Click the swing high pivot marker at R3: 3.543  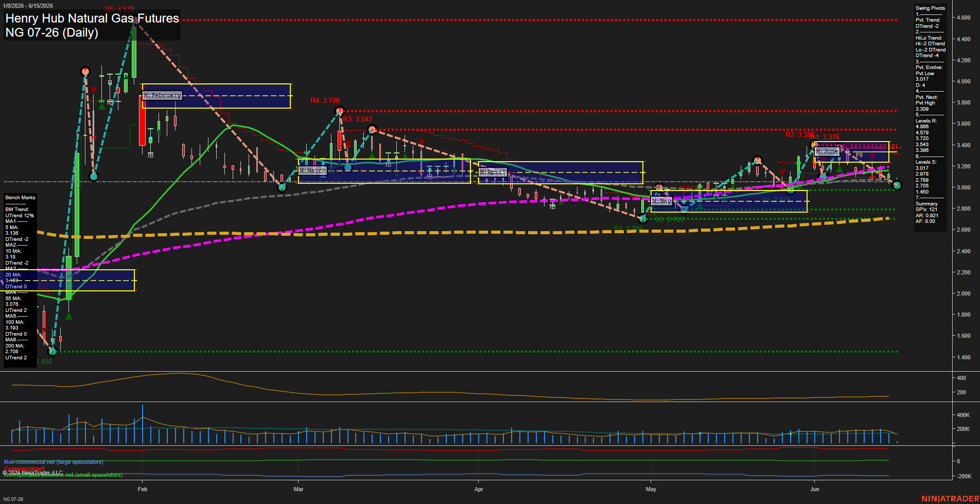pos(371,130)
